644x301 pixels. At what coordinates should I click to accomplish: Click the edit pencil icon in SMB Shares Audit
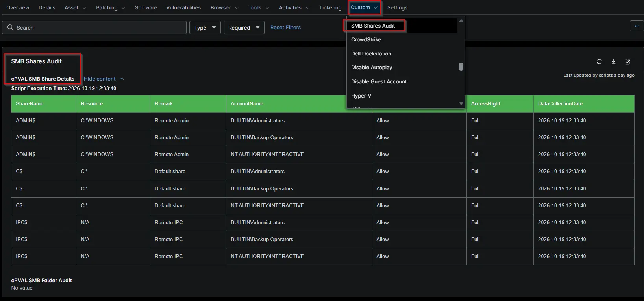tap(627, 62)
